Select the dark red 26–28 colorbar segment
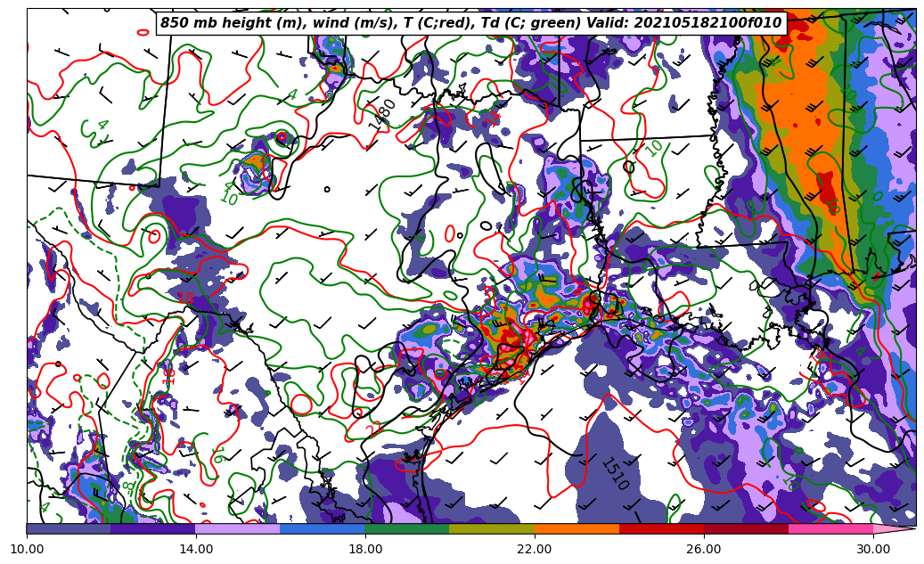The width and height of the screenshot is (924, 564). click(746, 528)
